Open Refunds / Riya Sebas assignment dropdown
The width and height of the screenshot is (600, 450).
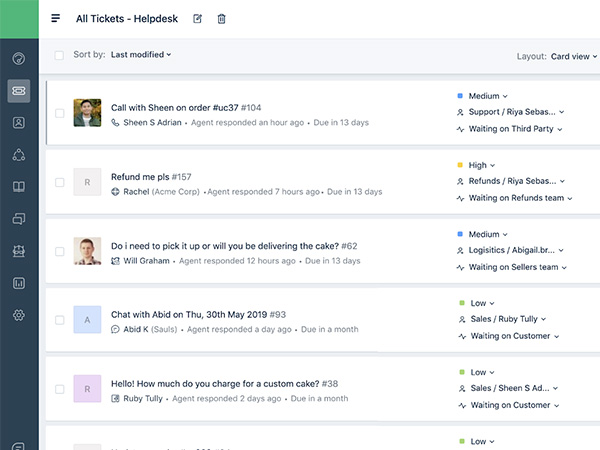point(517,181)
